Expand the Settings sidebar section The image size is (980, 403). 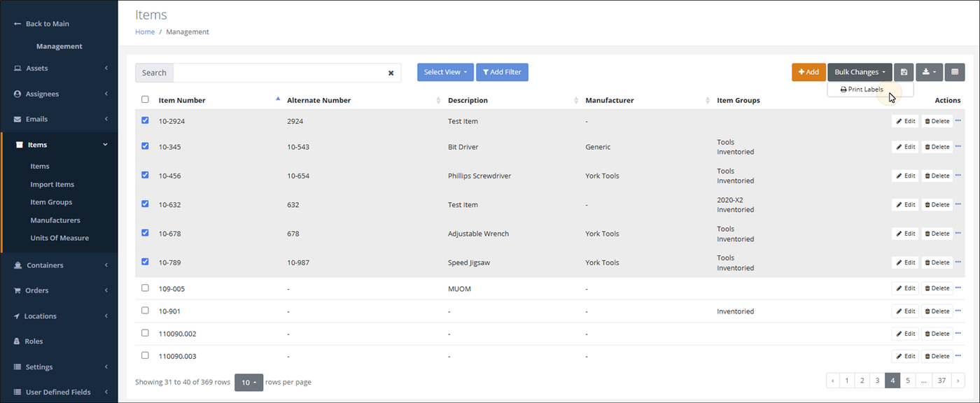click(59, 367)
